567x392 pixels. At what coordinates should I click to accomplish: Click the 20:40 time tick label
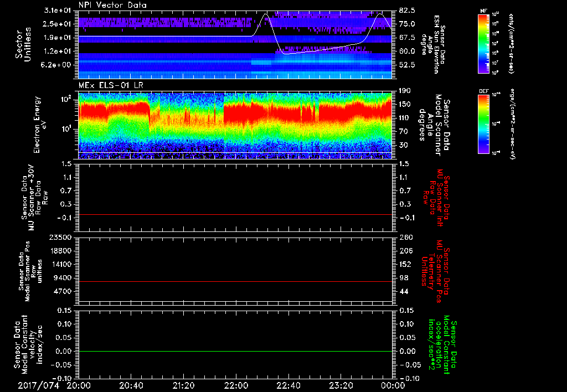pos(131,385)
